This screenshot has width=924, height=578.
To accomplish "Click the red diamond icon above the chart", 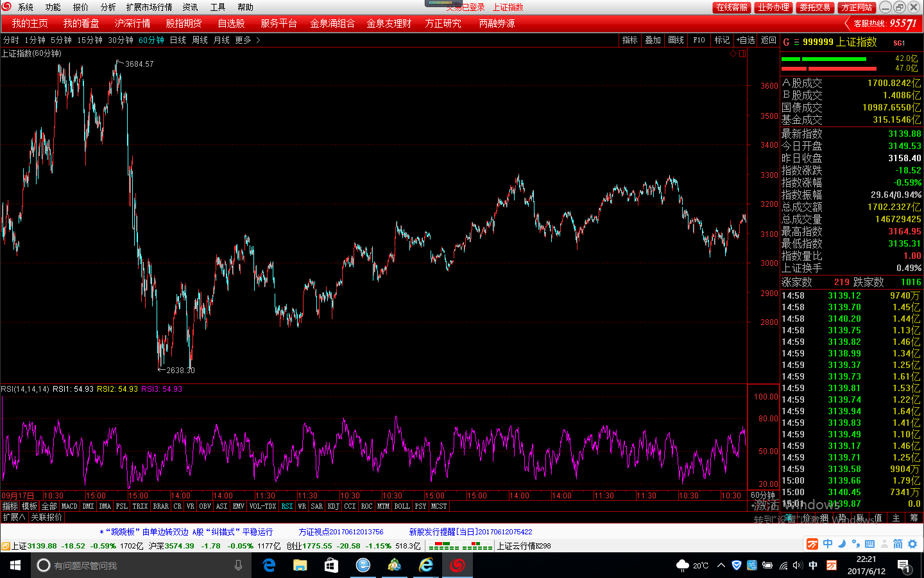I will click(x=733, y=54).
